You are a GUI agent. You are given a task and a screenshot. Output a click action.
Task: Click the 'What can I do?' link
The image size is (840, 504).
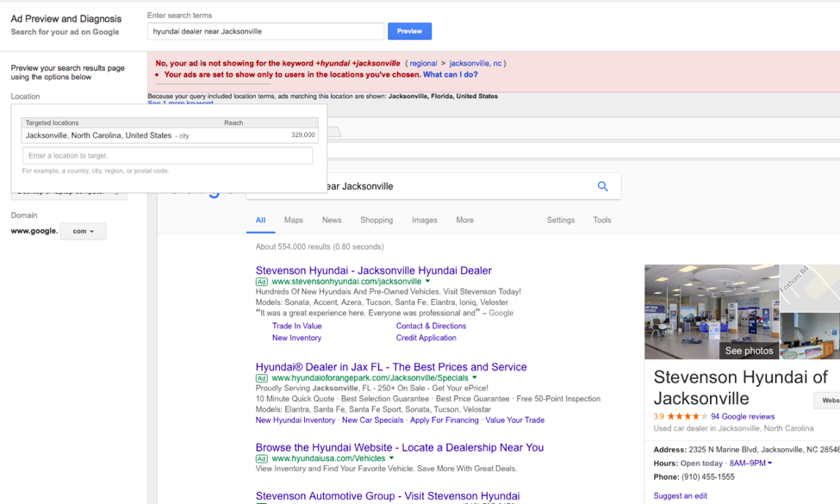click(x=450, y=74)
